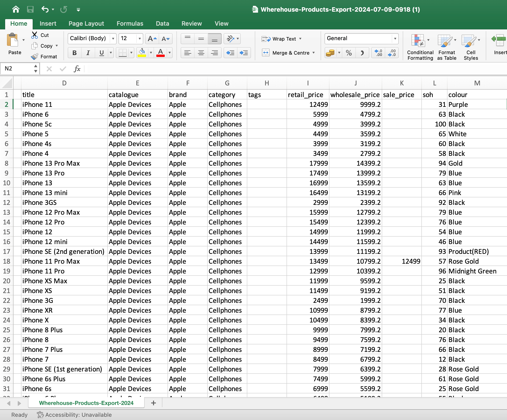
Task: Toggle Italic formatting
Action: pyautogui.click(x=88, y=53)
